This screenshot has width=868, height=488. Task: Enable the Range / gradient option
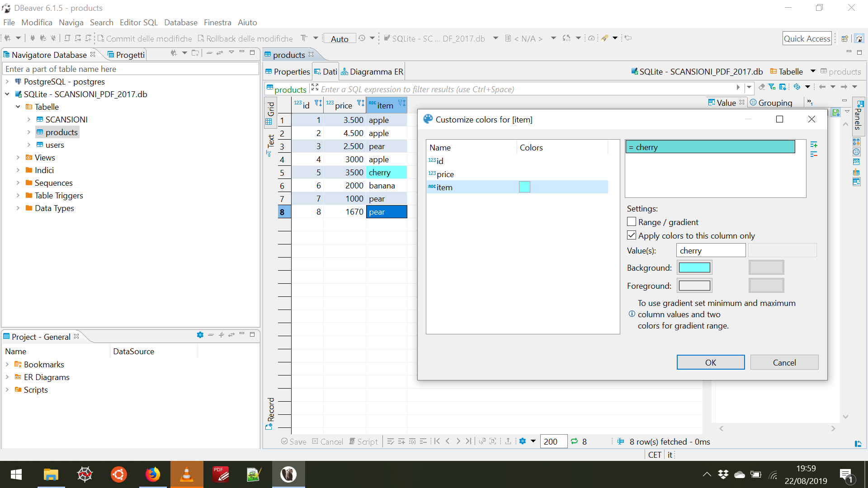(x=632, y=221)
